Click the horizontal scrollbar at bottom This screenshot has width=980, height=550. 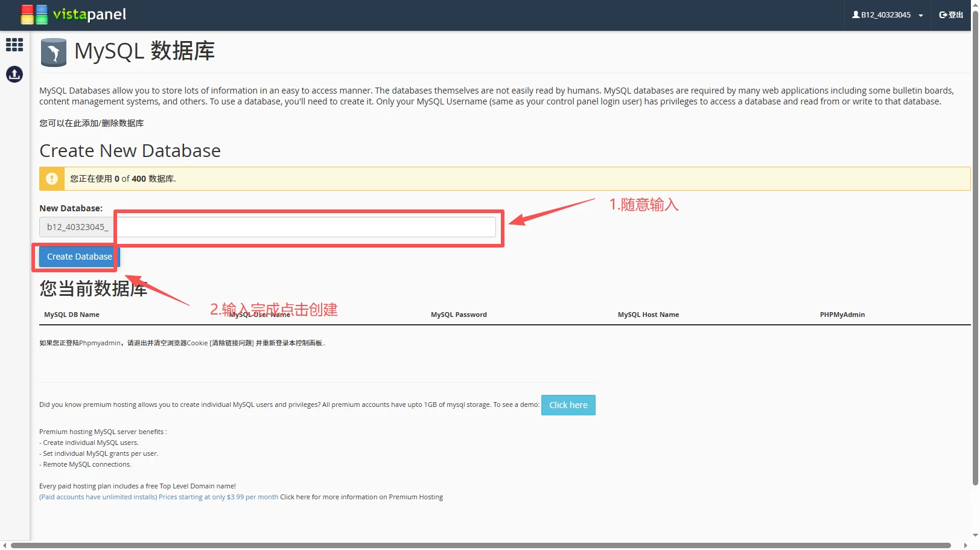(480, 545)
